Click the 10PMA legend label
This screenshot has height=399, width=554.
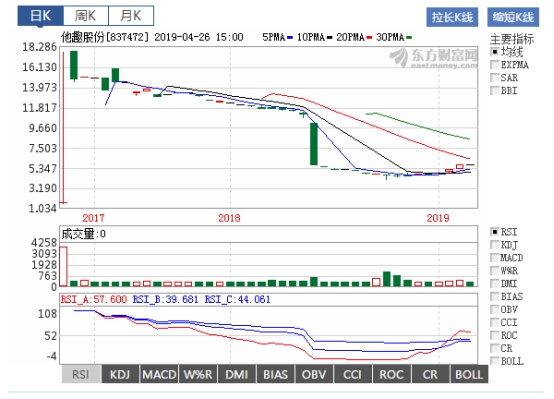(311, 37)
